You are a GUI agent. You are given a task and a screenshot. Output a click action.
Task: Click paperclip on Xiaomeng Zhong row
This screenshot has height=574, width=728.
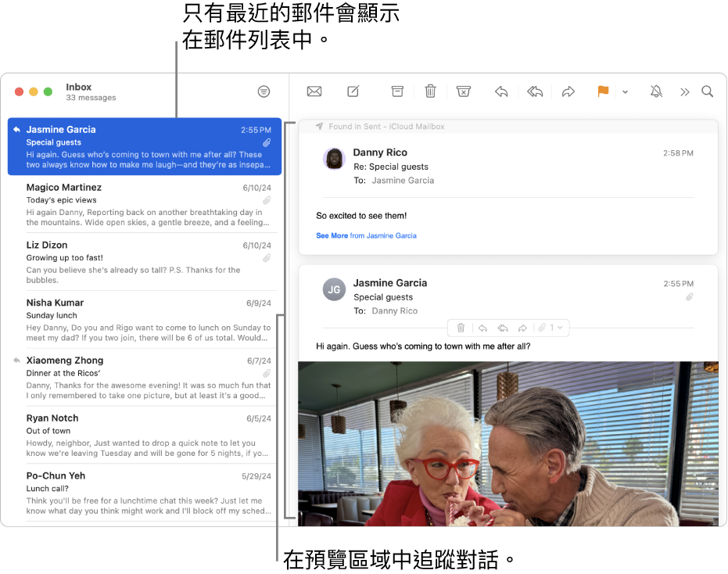pyautogui.click(x=267, y=373)
